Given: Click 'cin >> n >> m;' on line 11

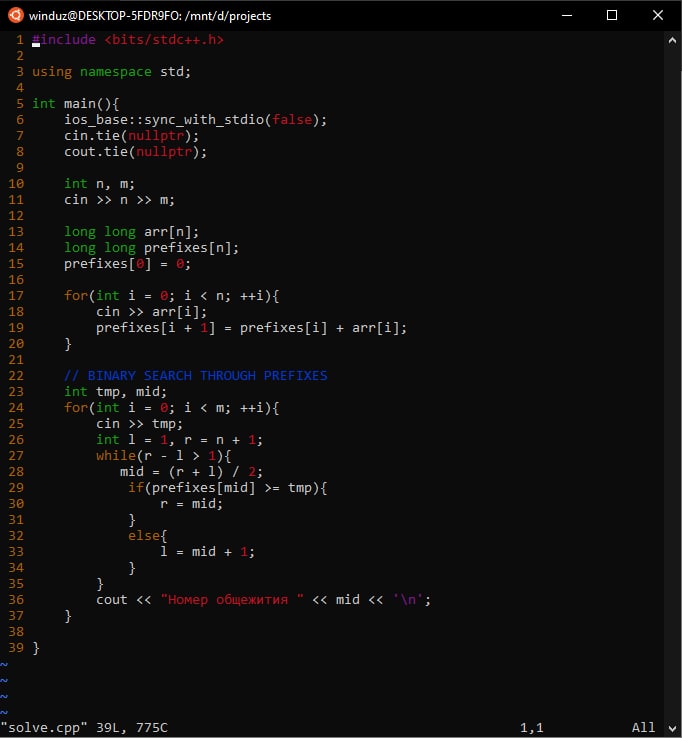Looking at the screenshot, I should (x=119, y=200).
